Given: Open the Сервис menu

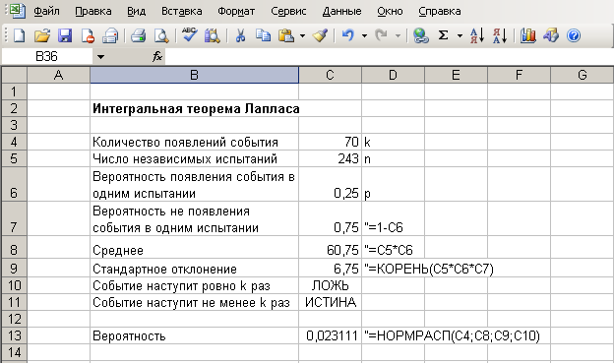Looking at the screenshot, I should click(288, 11).
